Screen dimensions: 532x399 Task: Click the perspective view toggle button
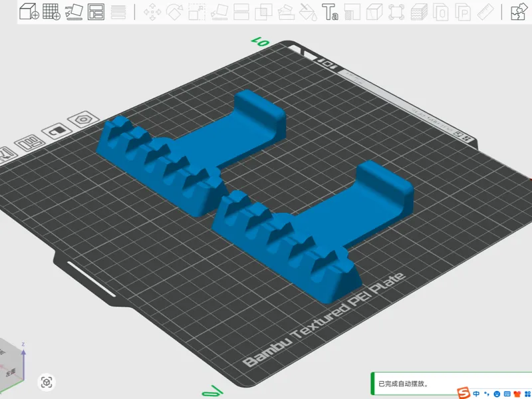(x=47, y=382)
